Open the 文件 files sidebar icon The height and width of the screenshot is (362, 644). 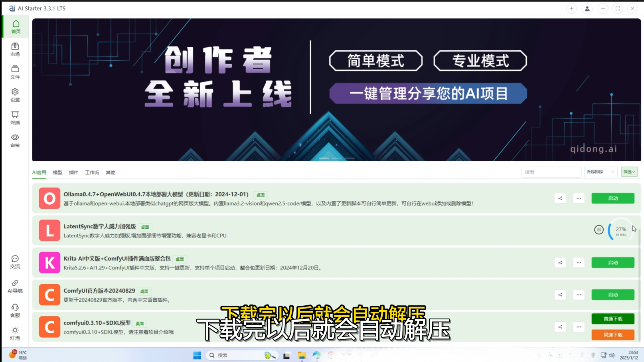[x=15, y=72]
